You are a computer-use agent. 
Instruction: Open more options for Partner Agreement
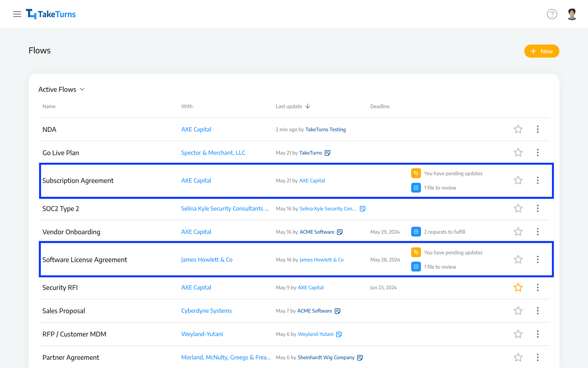pos(538,357)
